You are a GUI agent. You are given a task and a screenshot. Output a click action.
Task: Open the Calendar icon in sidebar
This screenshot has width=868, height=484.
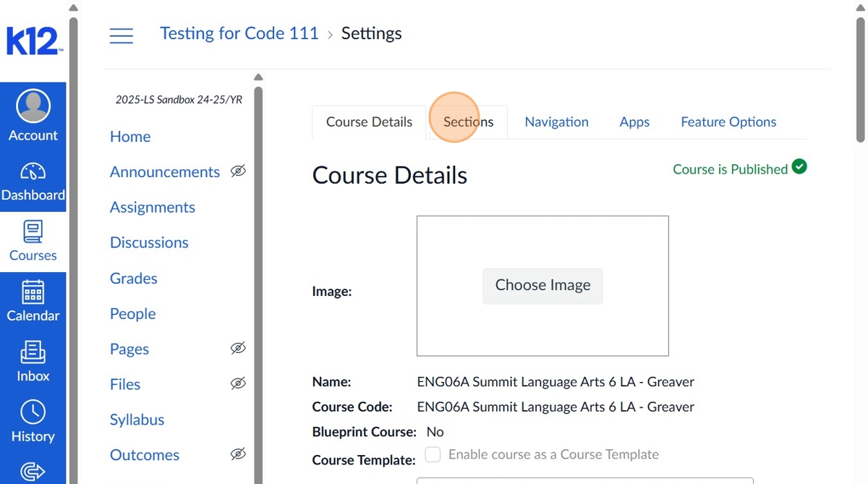[x=33, y=292]
